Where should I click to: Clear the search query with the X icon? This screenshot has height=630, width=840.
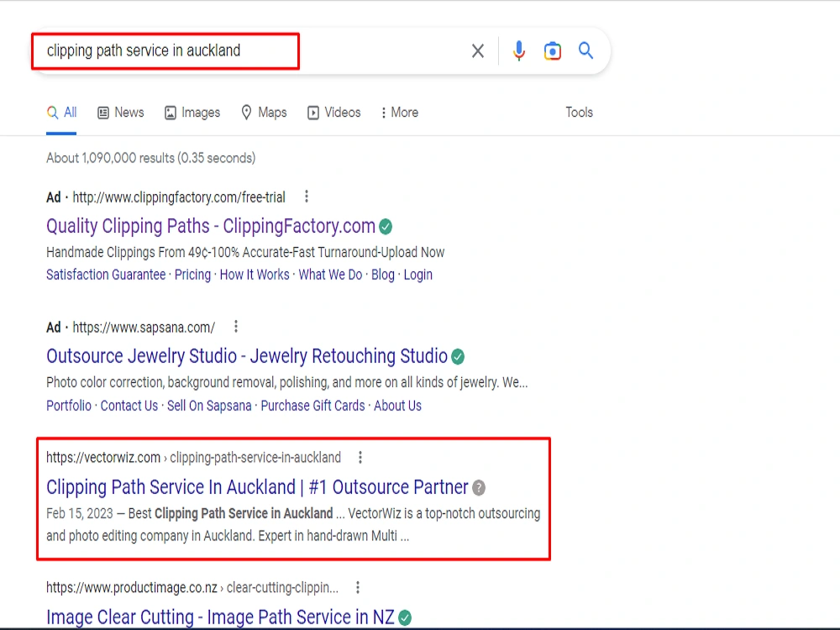coord(478,51)
